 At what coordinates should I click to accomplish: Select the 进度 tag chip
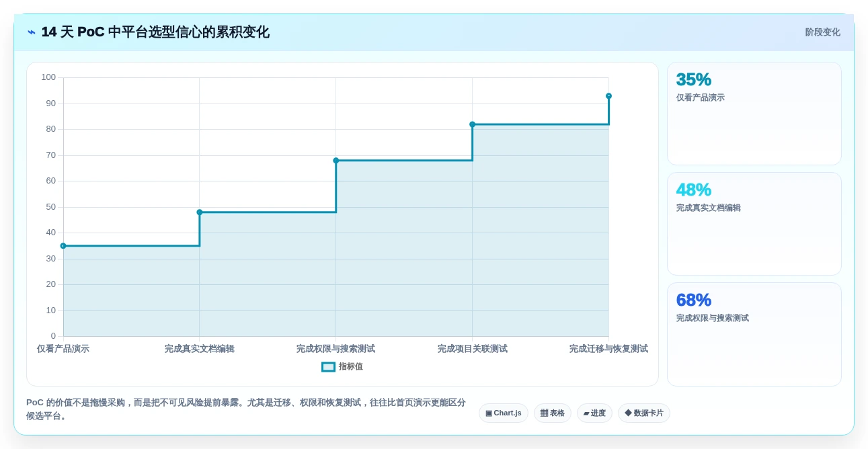point(594,413)
